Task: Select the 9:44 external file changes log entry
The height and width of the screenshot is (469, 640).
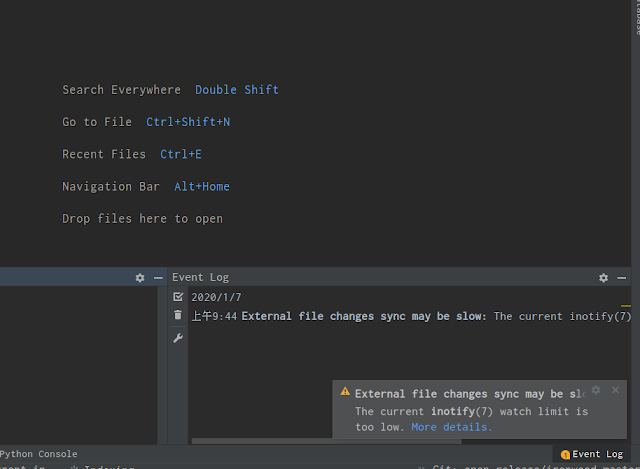Action: (364, 316)
